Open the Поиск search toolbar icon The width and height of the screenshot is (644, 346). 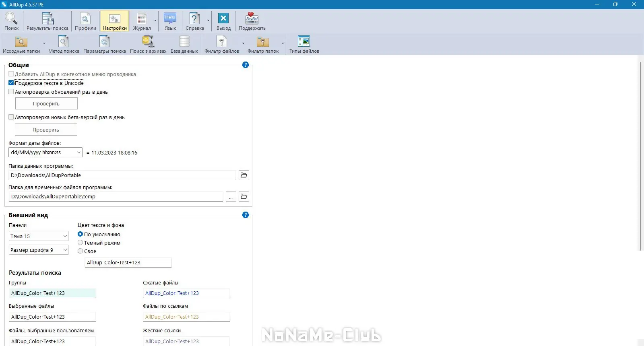click(x=11, y=21)
